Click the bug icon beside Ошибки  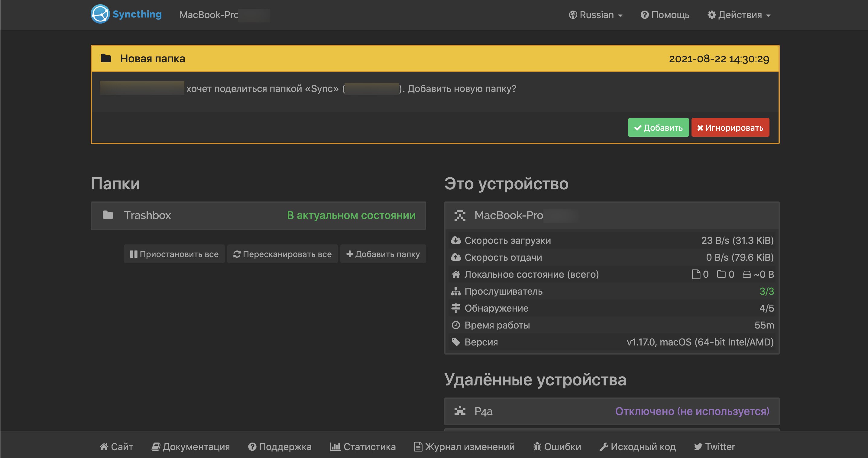tap(537, 447)
